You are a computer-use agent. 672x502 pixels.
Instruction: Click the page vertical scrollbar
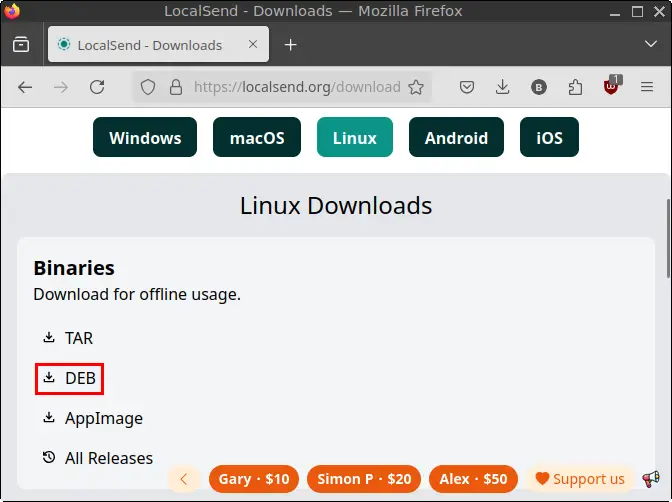[x=668, y=239]
